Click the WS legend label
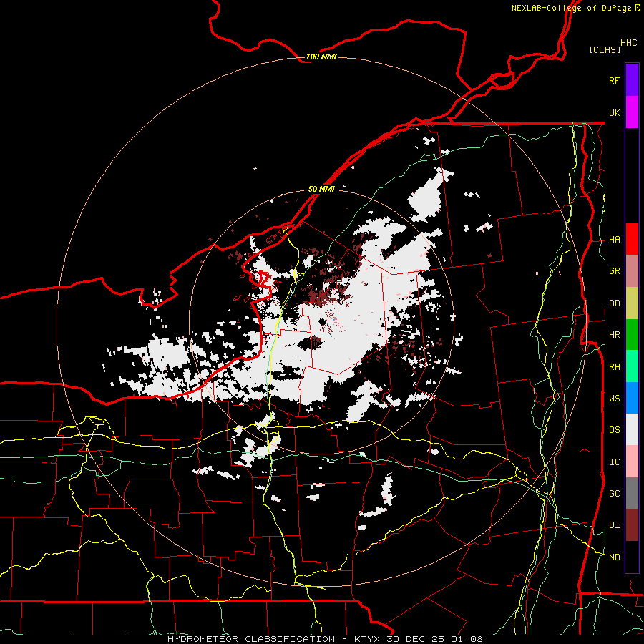The image size is (644, 644). click(x=614, y=399)
